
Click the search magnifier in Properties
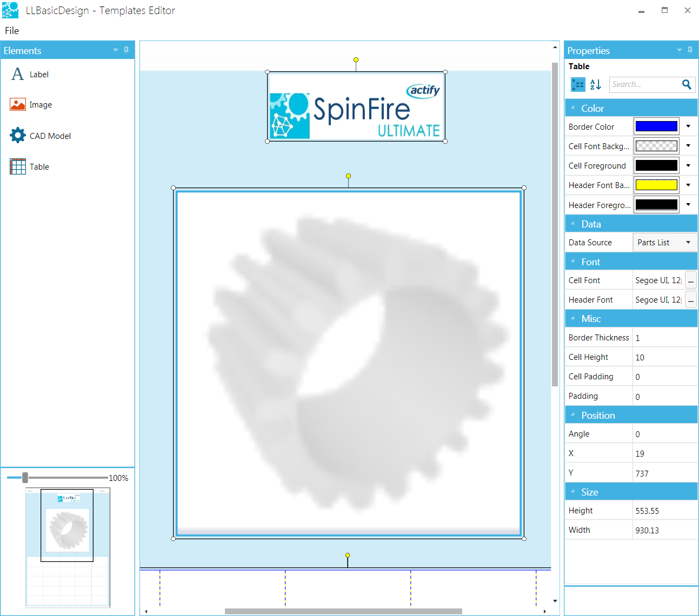(x=687, y=84)
